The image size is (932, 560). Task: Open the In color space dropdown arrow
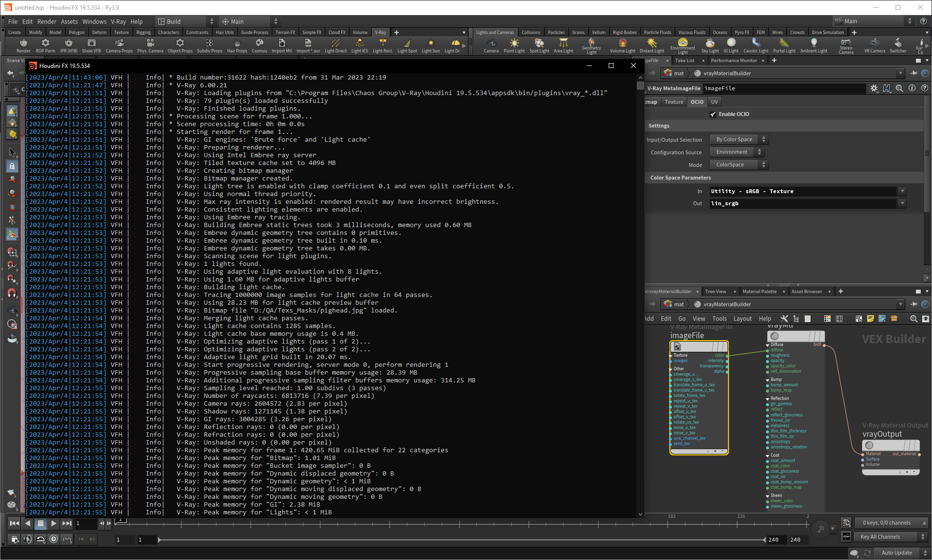[x=902, y=191]
